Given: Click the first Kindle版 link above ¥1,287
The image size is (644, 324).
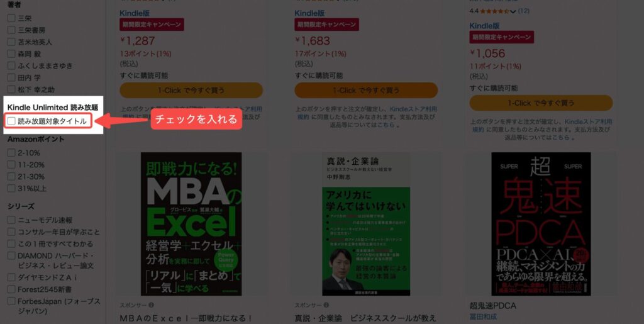Looking at the screenshot, I should tap(135, 13).
